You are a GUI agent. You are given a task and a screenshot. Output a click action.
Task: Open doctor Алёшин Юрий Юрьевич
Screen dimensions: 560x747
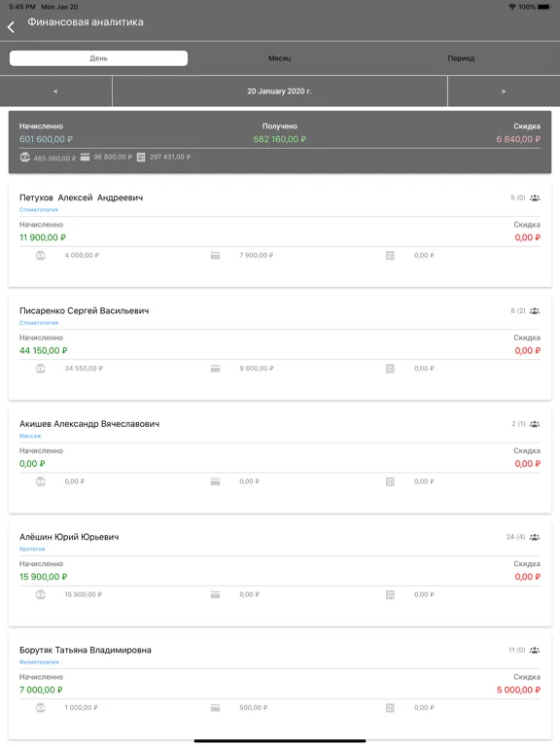pos(69,537)
